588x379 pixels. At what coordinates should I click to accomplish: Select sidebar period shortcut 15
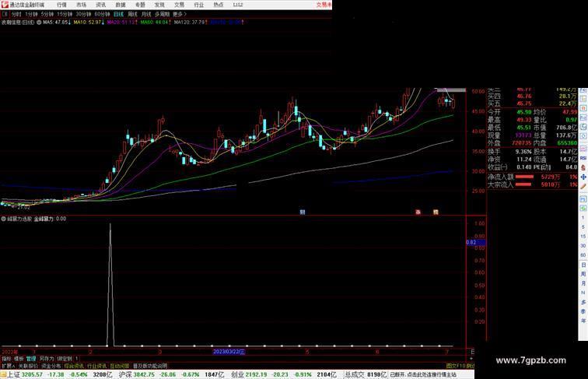(583, 237)
